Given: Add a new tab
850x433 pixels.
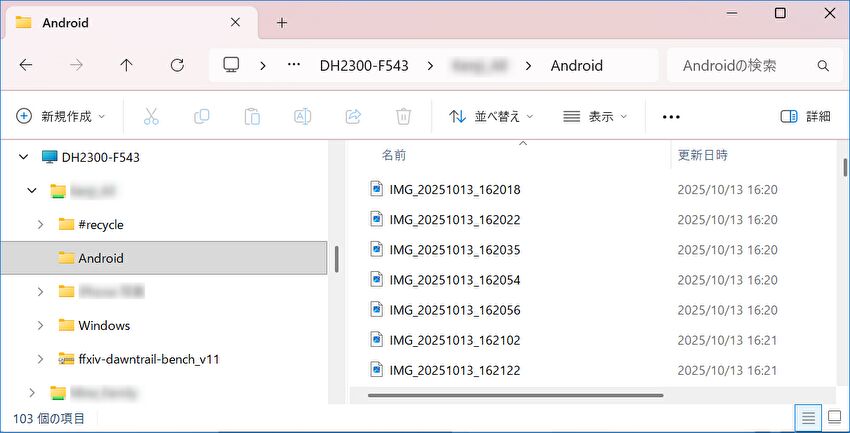Looking at the screenshot, I should click(x=282, y=22).
